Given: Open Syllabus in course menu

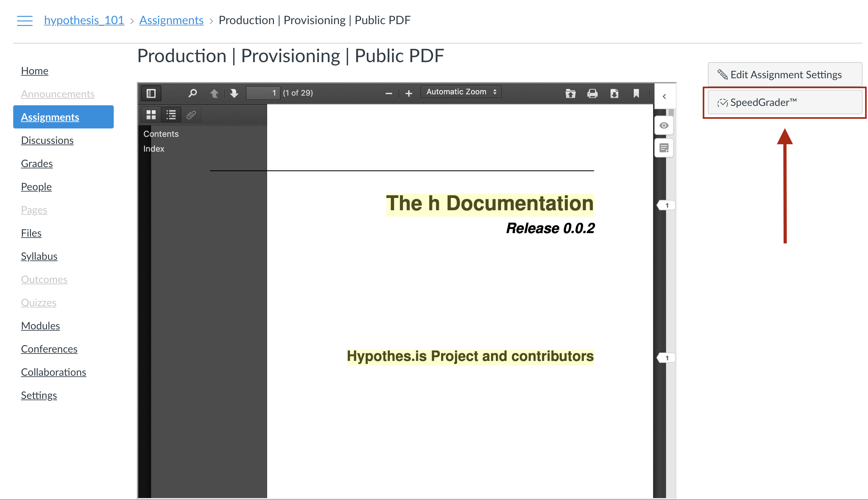Looking at the screenshot, I should click(39, 256).
